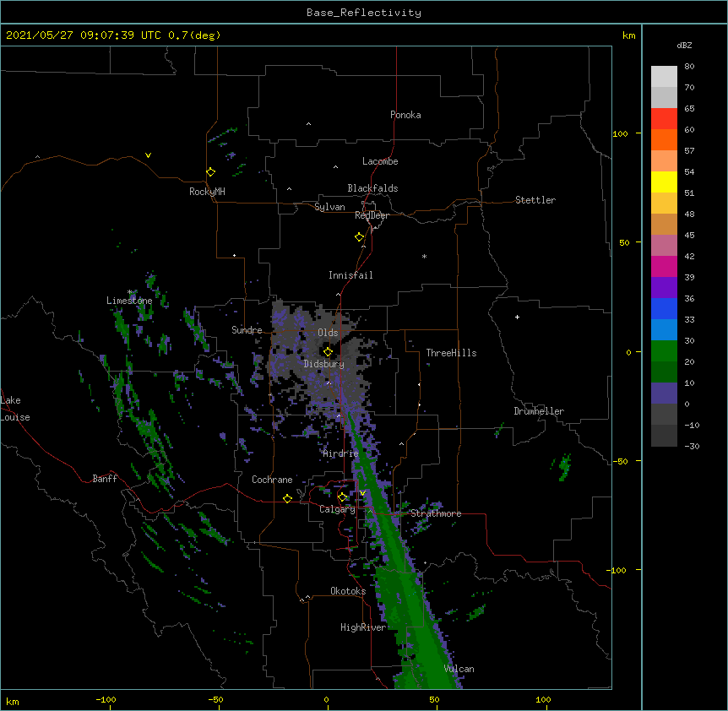Click the Okotoks town label
728x711 pixels.
click(348, 591)
